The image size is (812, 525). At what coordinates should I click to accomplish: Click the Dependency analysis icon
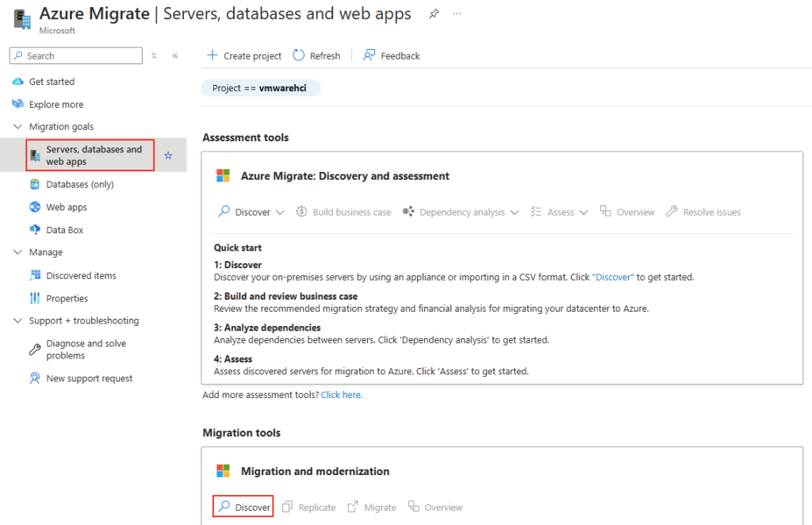[x=408, y=212]
